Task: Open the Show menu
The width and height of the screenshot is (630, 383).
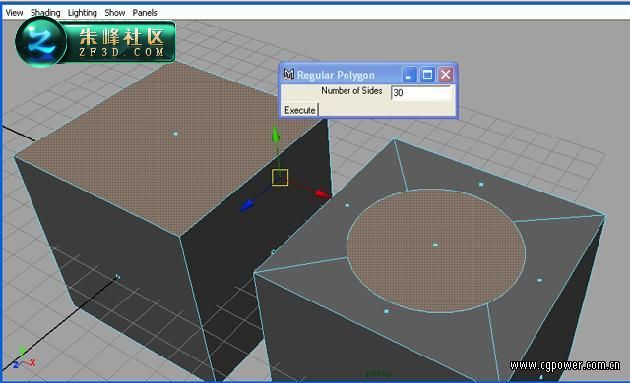Action: point(115,13)
